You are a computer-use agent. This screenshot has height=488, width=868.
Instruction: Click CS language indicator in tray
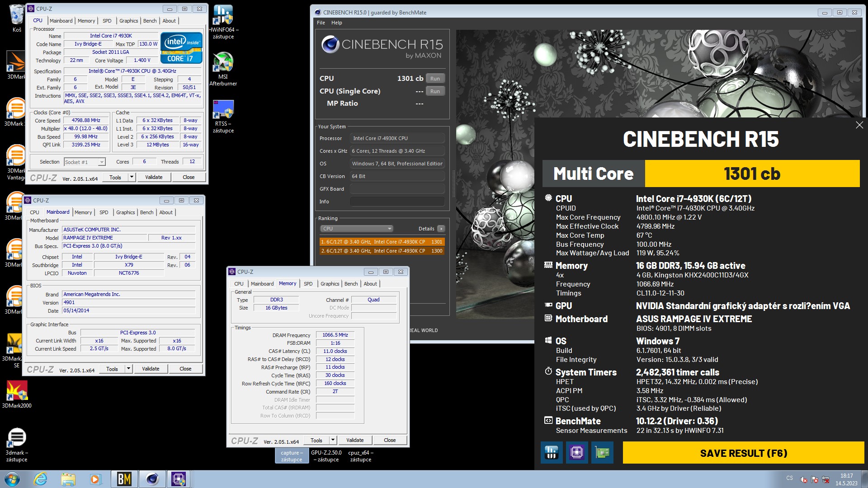(789, 478)
